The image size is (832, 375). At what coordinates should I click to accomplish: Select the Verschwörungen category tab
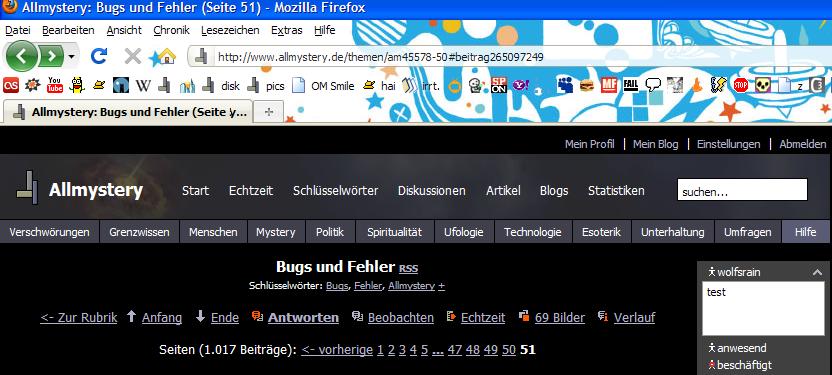[x=49, y=232]
